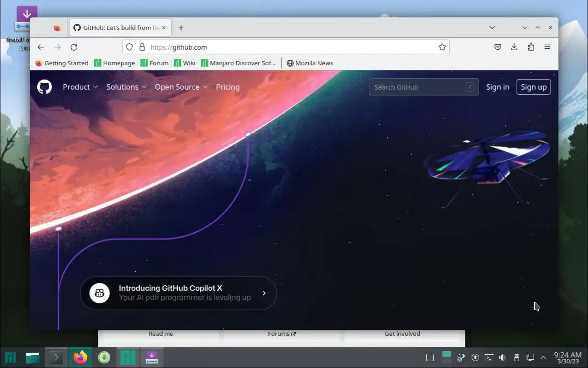This screenshot has height=368, width=588.
Task: Reload the GitHub page
Action: point(74,47)
